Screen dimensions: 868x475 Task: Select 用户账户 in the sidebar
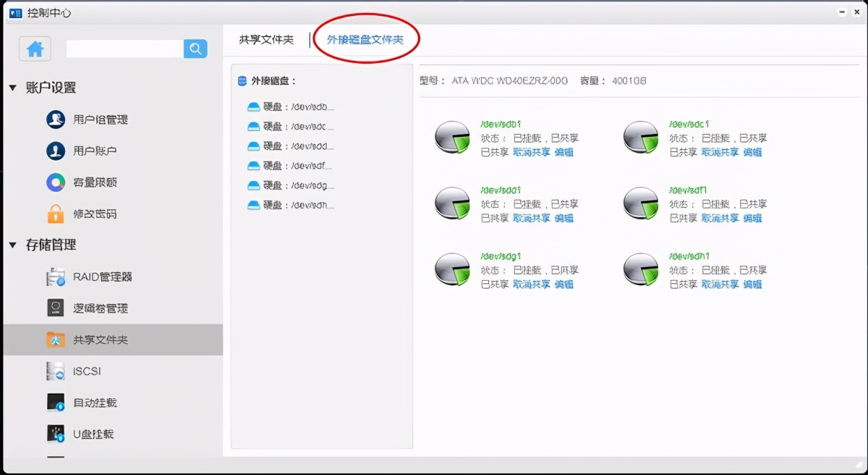tap(94, 151)
